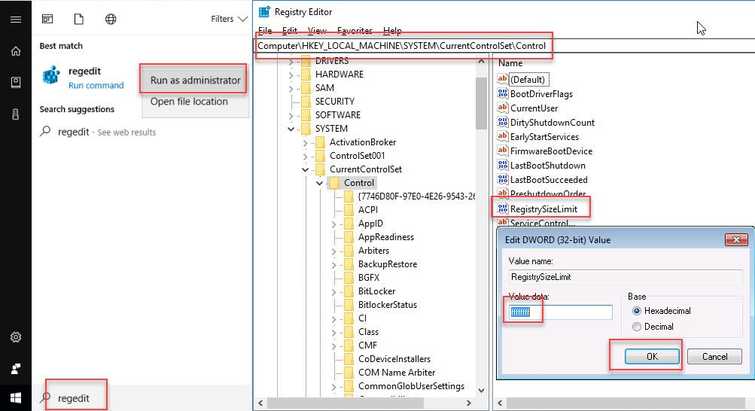Click the FirmwareBootDevice value icon
This screenshot has width=755, height=411.
(503, 150)
